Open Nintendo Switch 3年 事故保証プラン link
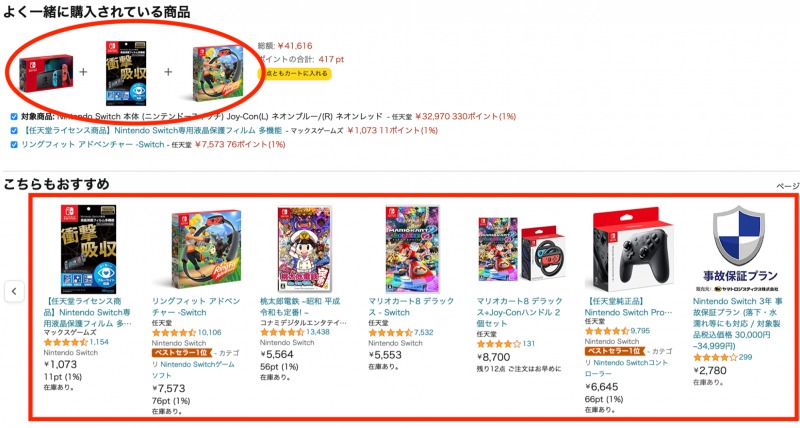 coord(737,323)
